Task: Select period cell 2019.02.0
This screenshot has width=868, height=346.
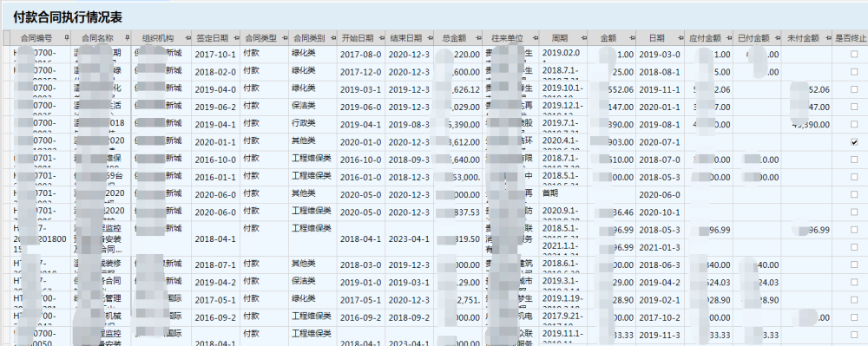Action: (563, 54)
